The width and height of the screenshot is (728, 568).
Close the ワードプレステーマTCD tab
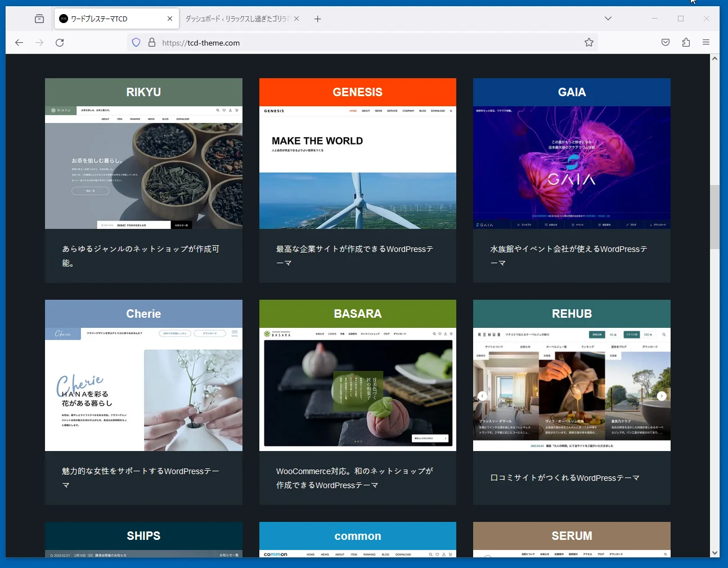tap(170, 19)
